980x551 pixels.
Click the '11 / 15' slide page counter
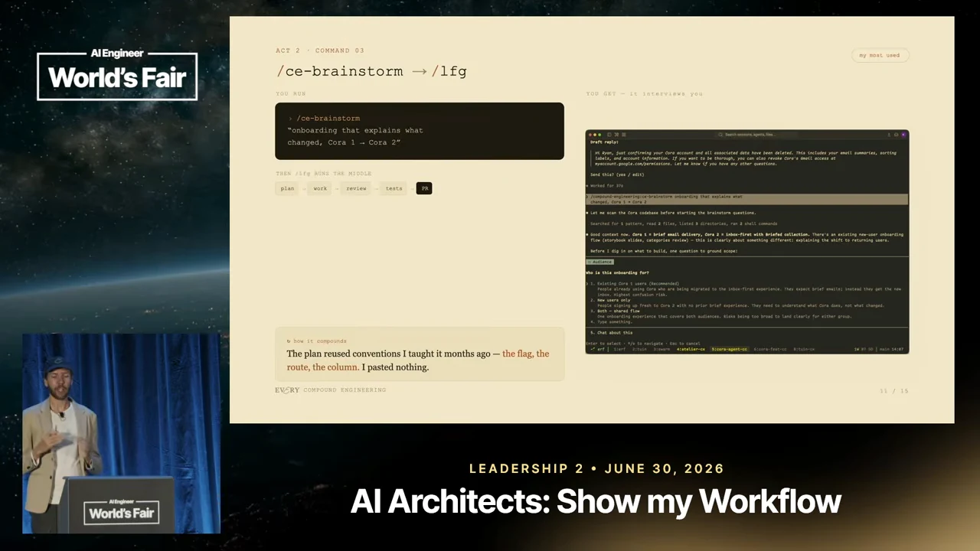[893, 391]
